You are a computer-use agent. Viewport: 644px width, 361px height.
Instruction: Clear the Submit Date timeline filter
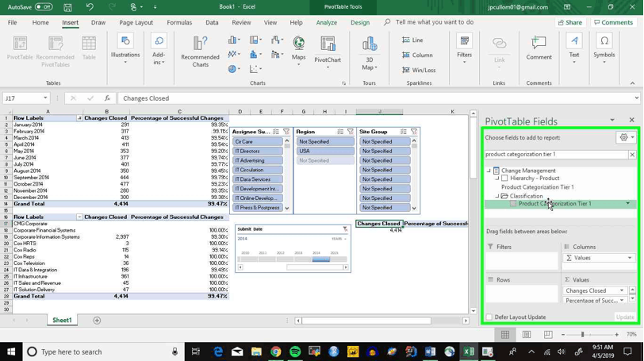point(345,229)
